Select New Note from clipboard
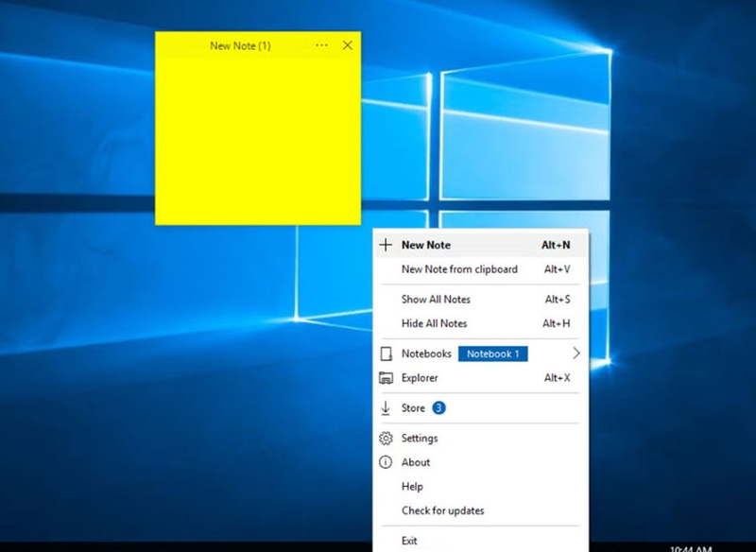 coord(481,269)
